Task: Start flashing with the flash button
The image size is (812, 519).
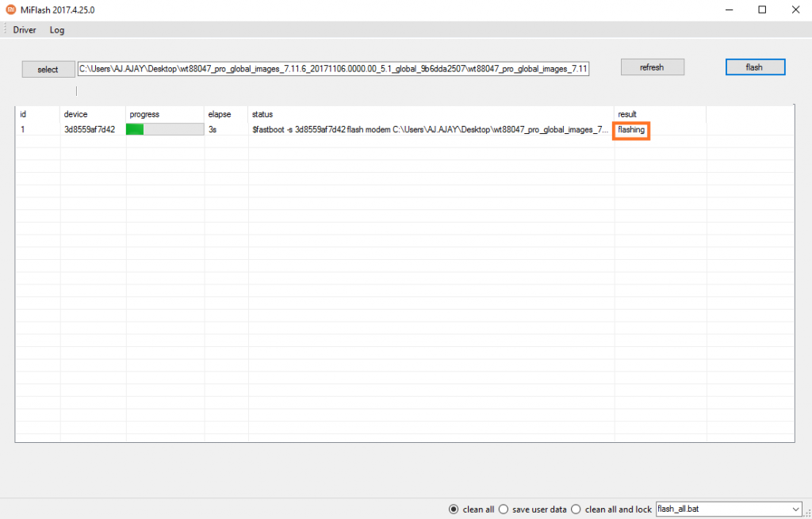Action: click(x=755, y=67)
